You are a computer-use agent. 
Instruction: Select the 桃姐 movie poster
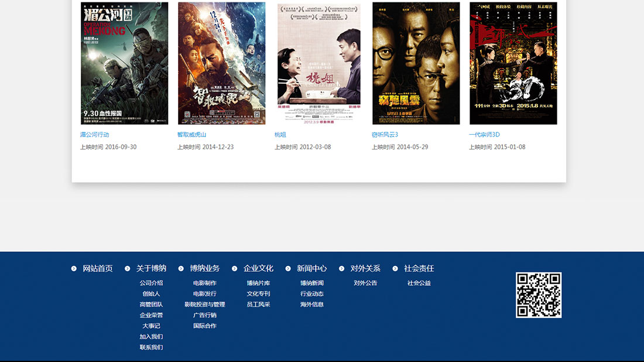click(319, 63)
